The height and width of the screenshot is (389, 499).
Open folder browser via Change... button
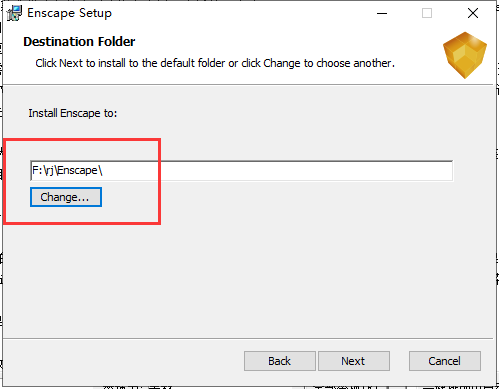(x=66, y=197)
